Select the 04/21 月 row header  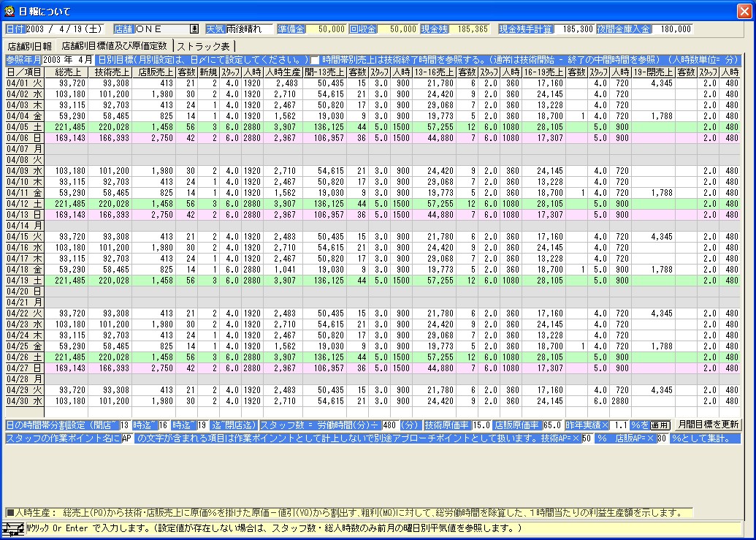point(25,303)
